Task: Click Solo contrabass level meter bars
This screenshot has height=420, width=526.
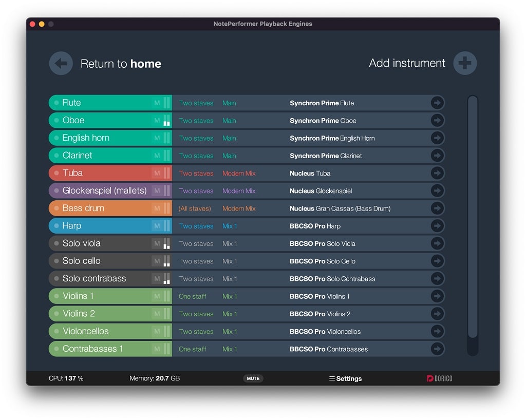Action: click(167, 279)
